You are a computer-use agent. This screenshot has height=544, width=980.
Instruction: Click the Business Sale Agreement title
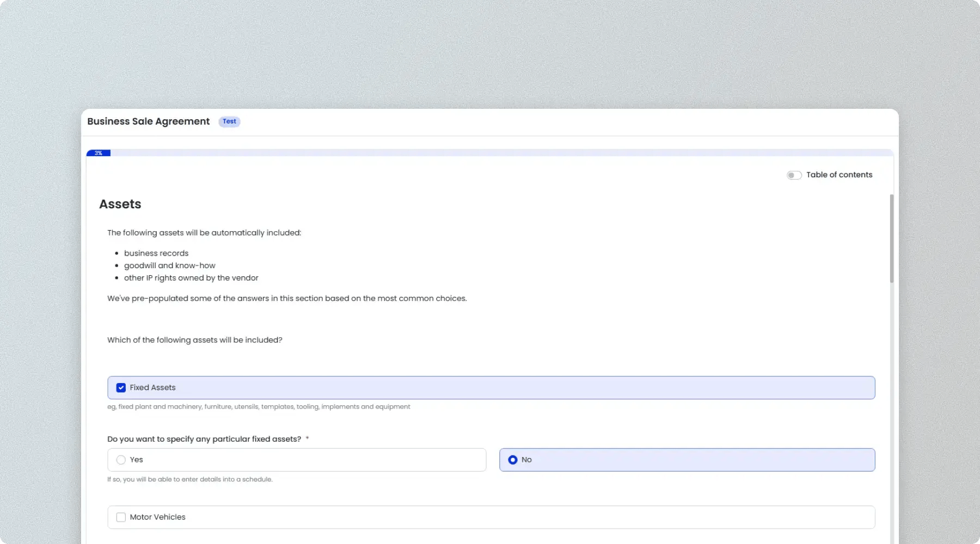(148, 121)
